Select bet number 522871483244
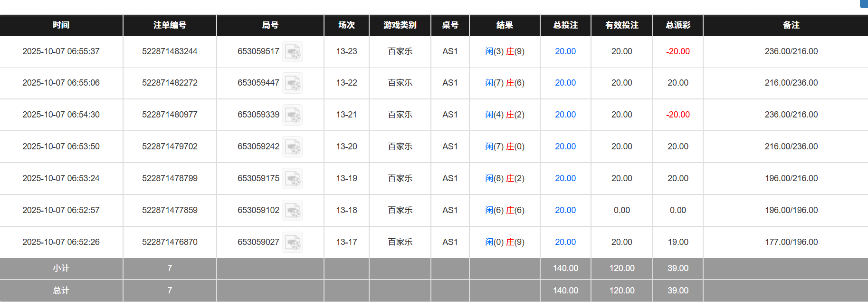The height and width of the screenshot is (302, 868). (x=170, y=51)
